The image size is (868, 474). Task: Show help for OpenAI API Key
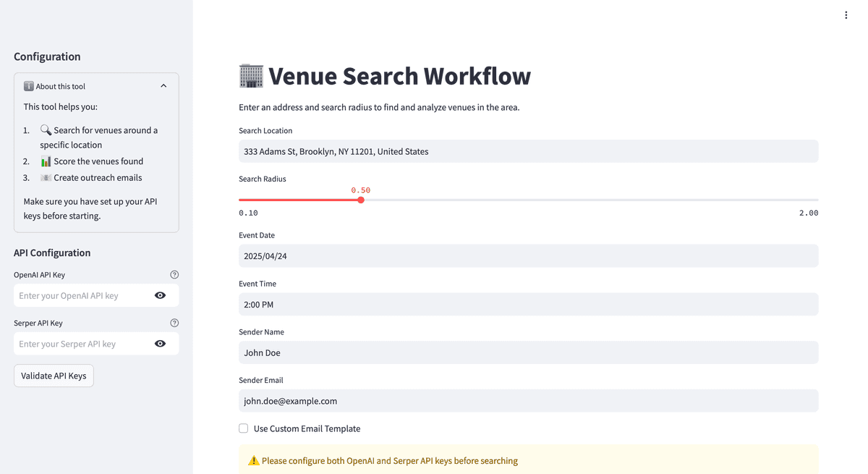click(174, 275)
